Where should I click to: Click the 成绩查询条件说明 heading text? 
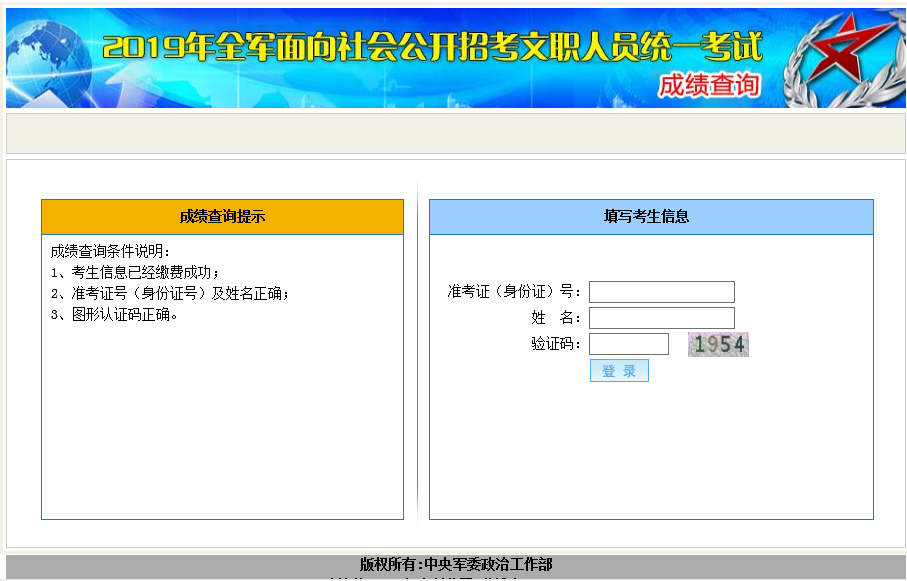[111, 251]
